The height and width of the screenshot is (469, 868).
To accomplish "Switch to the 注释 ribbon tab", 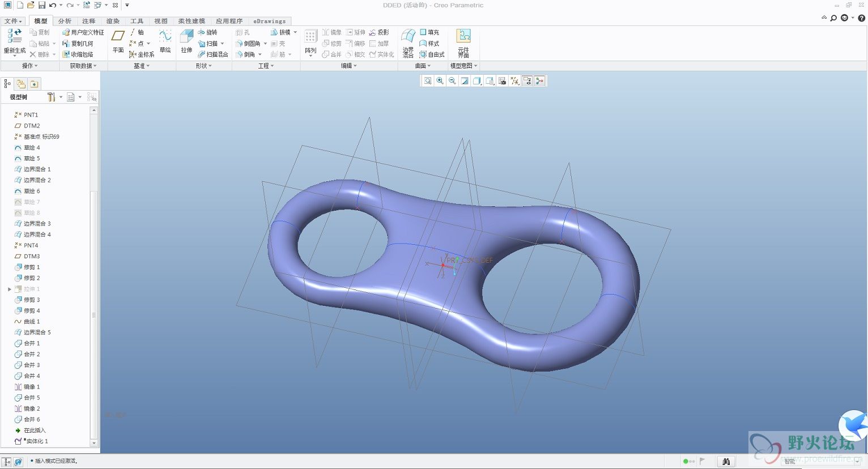I will [x=89, y=21].
